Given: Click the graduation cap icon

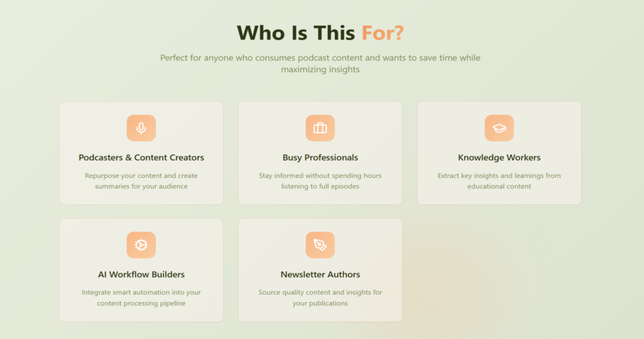Looking at the screenshot, I should [499, 128].
